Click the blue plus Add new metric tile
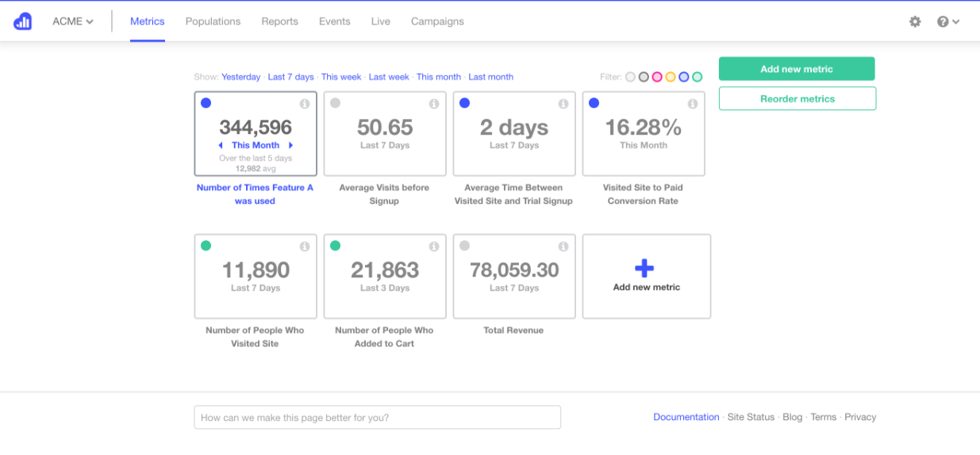This screenshot has width=980, height=455. [x=647, y=276]
